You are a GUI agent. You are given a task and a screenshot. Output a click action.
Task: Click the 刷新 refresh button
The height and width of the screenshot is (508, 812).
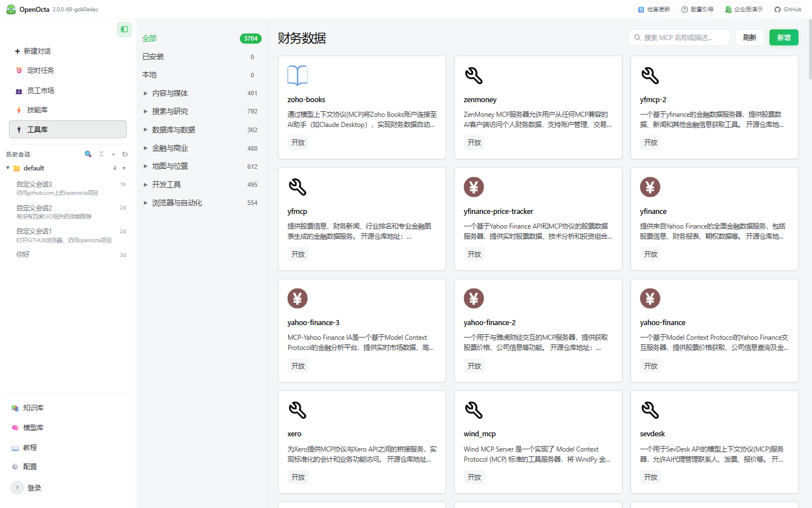pos(749,37)
